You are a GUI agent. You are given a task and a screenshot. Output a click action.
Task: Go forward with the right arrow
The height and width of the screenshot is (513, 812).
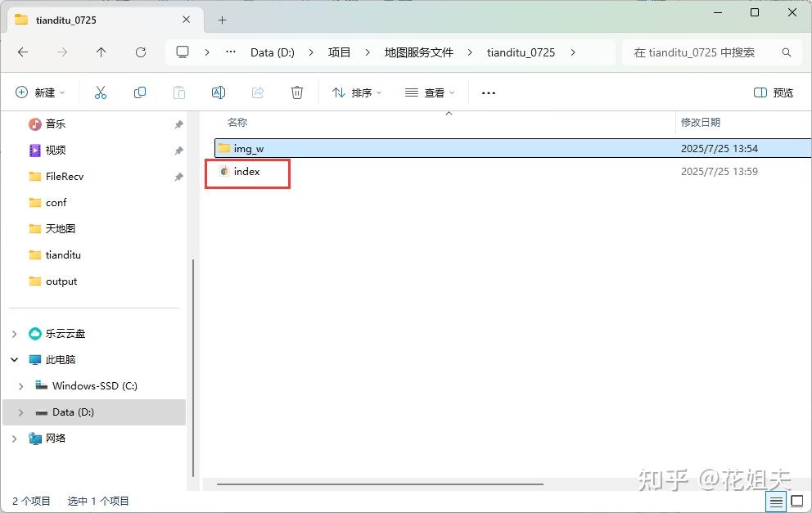pyautogui.click(x=62, y=52)
